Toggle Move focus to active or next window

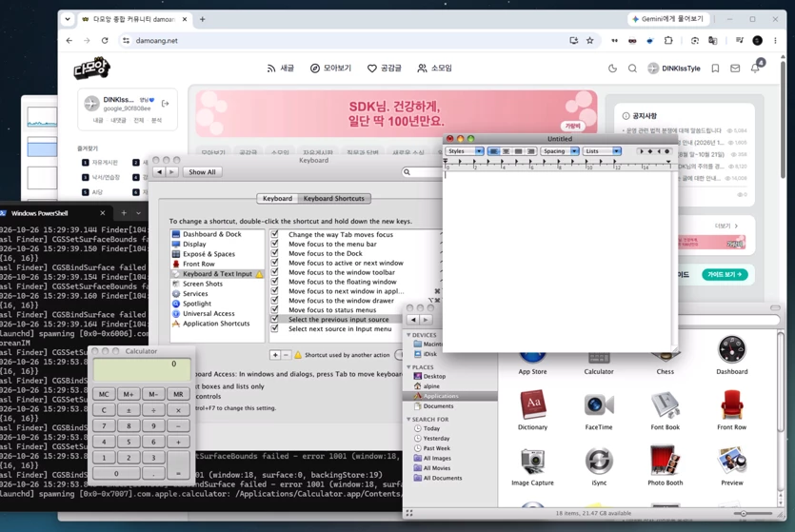click(x=275, y=263)
